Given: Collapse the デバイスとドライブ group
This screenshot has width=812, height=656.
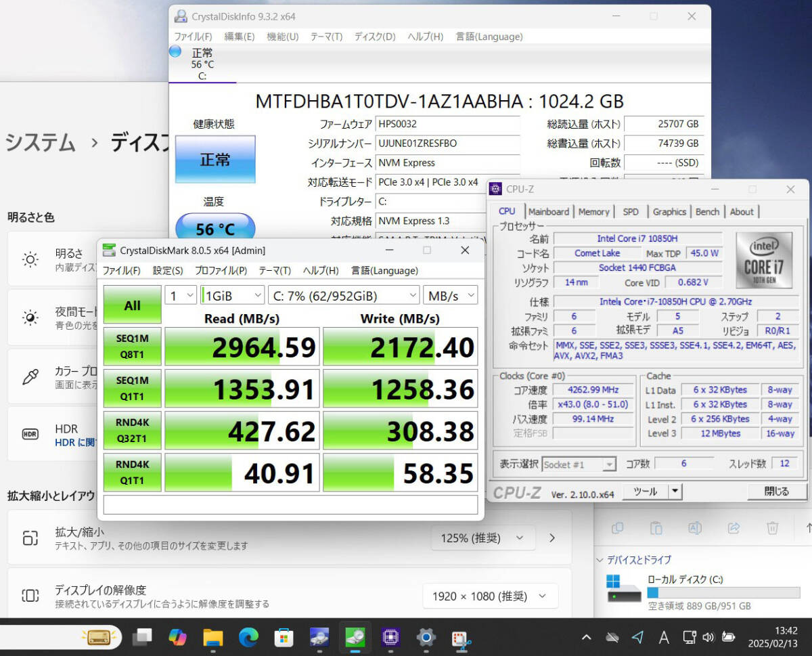Looking at the screenshot, I should (x=600, y=560).
